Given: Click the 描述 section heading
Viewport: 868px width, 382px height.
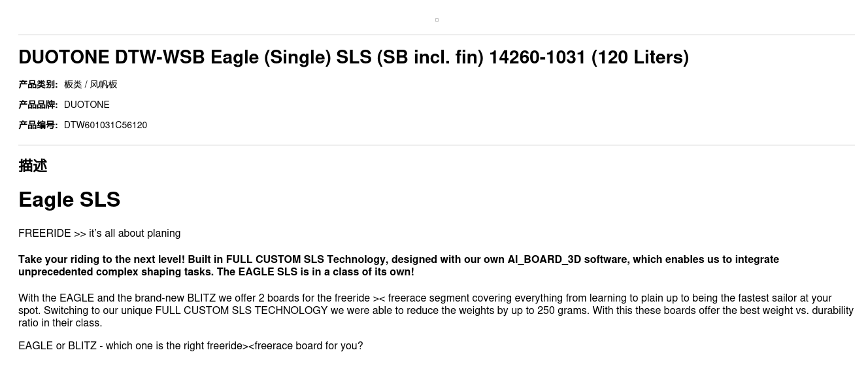Looking at the screenshot, I should pyautogui.click(x=33, y=166).
